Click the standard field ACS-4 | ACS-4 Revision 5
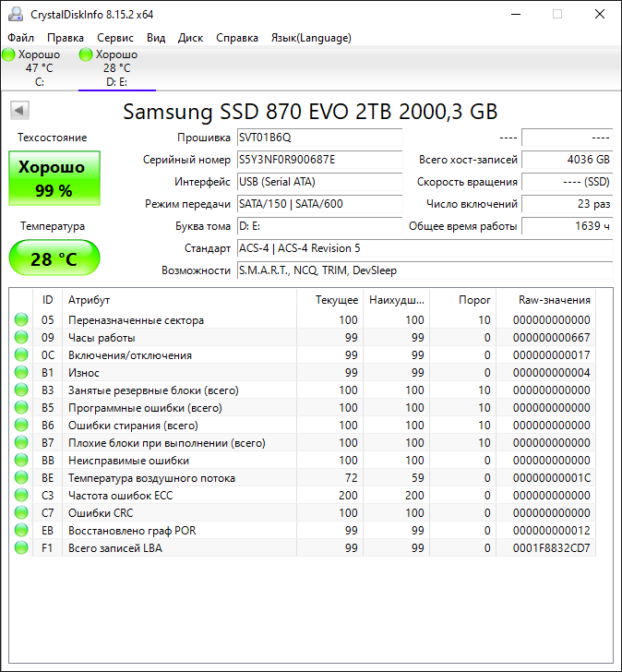This screenshot has width=622, height=672. point(425,248)
